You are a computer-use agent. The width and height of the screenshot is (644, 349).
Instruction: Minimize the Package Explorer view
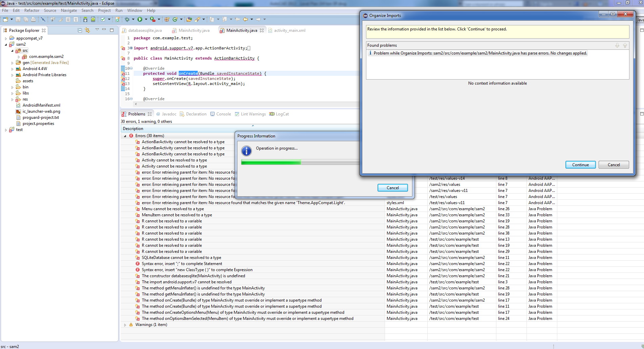104,30
